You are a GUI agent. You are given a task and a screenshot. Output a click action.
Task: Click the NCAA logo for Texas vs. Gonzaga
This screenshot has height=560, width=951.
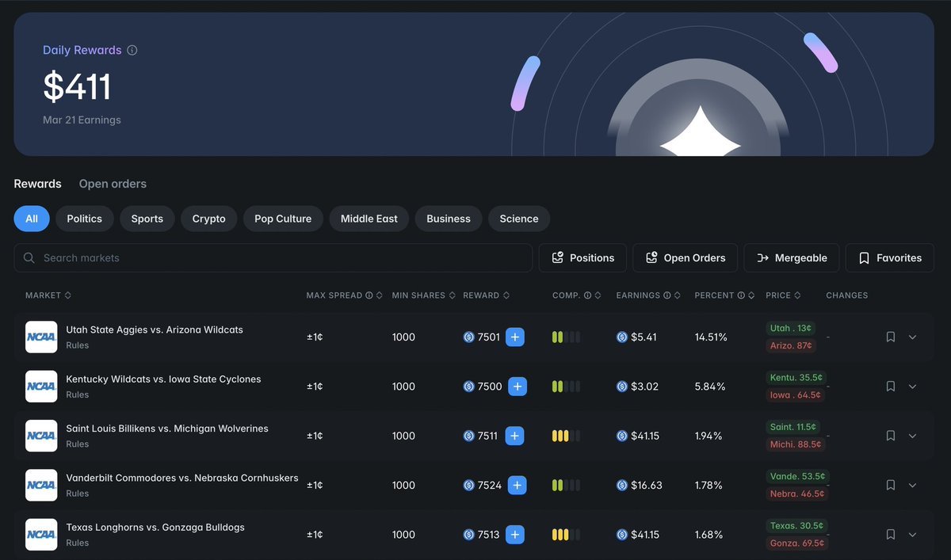coord(41,535)
